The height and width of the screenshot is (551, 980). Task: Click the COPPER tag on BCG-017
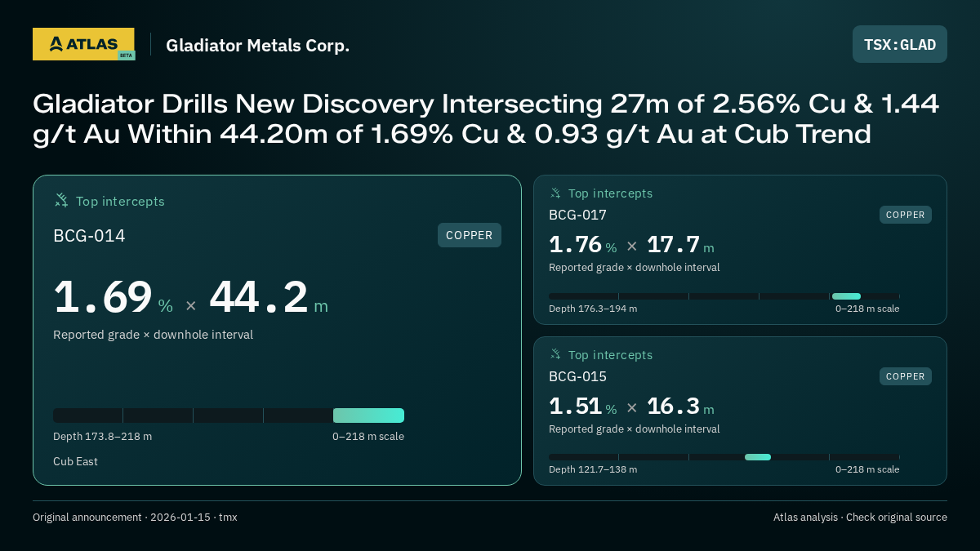(x=906, y=215)
